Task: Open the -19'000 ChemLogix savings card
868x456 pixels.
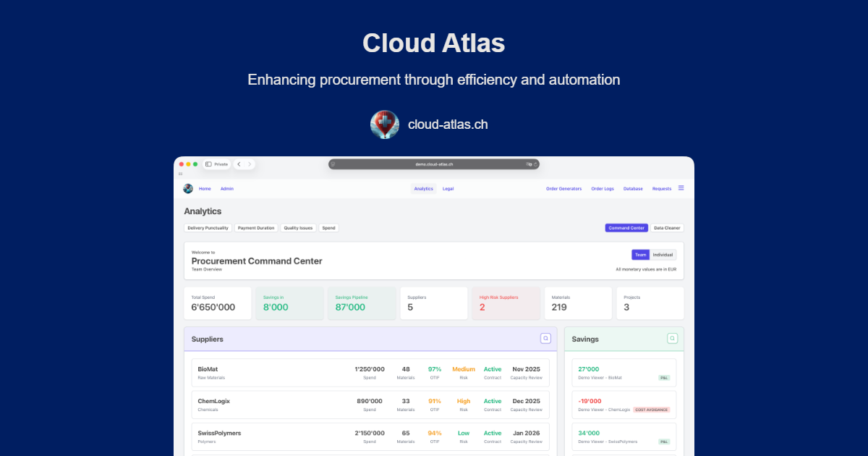Action: [624, 405]
